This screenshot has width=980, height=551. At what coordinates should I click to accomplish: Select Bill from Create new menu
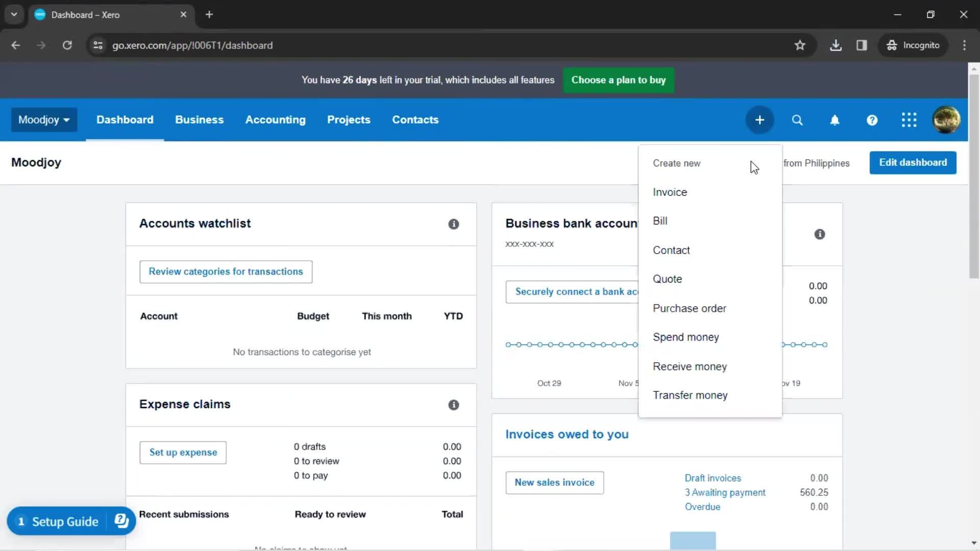pyautogui.click(x=710, y=221)
